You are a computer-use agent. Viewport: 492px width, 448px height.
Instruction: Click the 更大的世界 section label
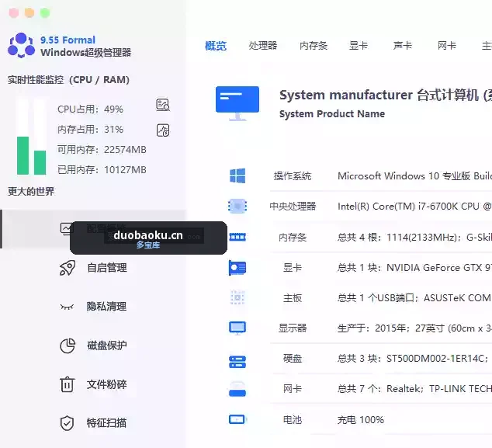click(x=31, y=191)
